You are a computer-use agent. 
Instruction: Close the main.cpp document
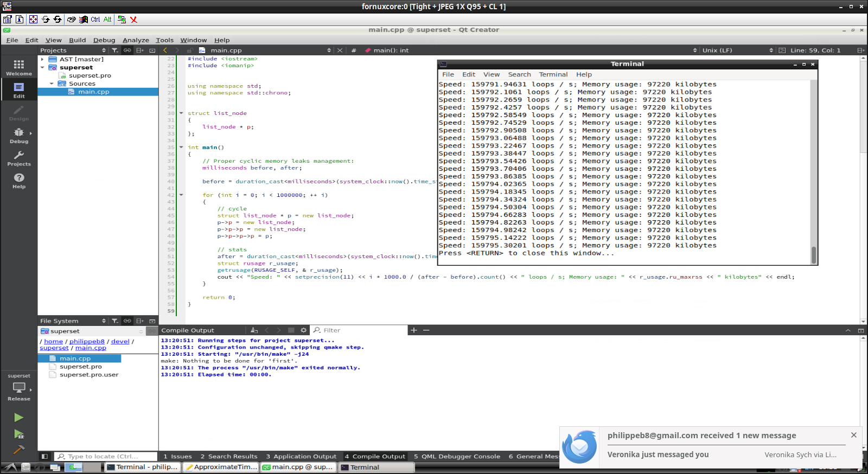point(340,50)
